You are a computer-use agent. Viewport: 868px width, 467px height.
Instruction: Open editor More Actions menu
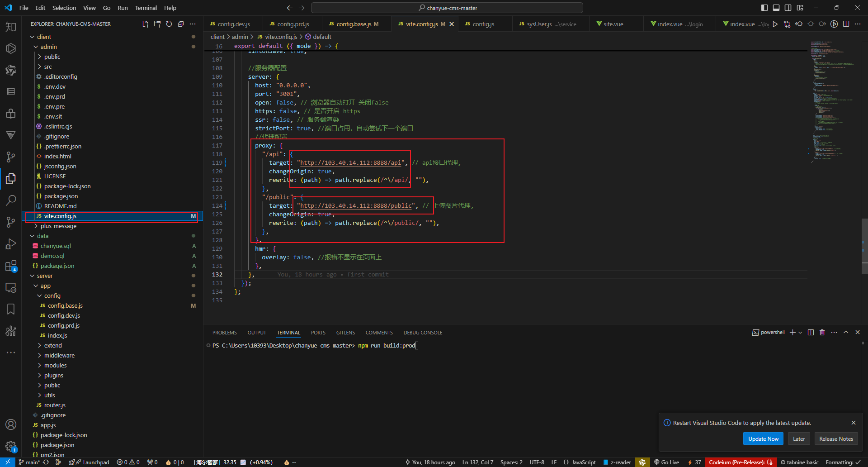pos(858,24)
